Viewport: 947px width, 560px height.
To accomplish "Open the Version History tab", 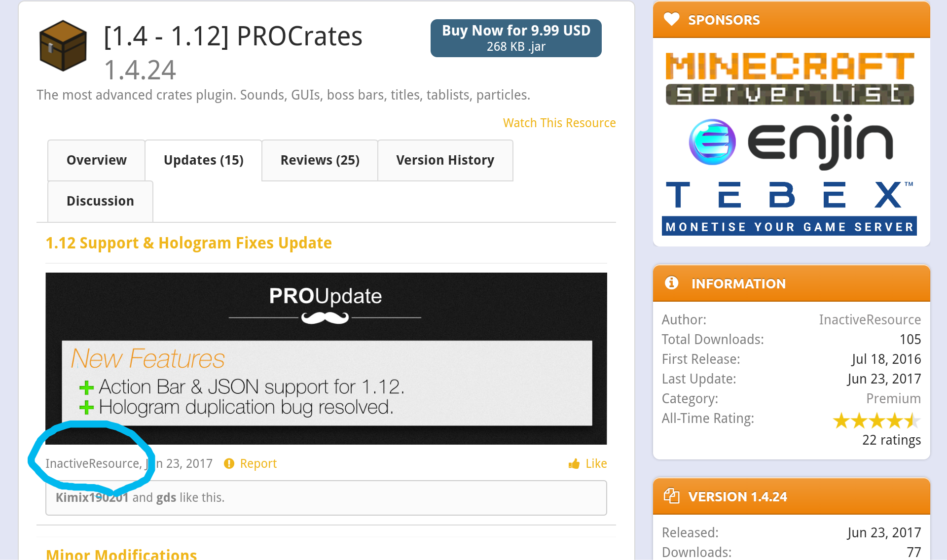I will 445,160.
